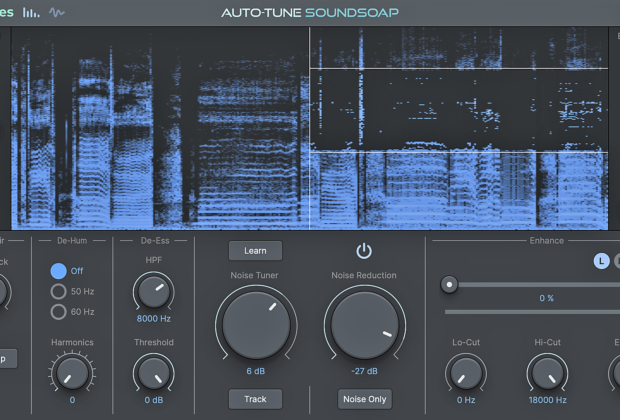Click the Noise Tuner knob

256,325
